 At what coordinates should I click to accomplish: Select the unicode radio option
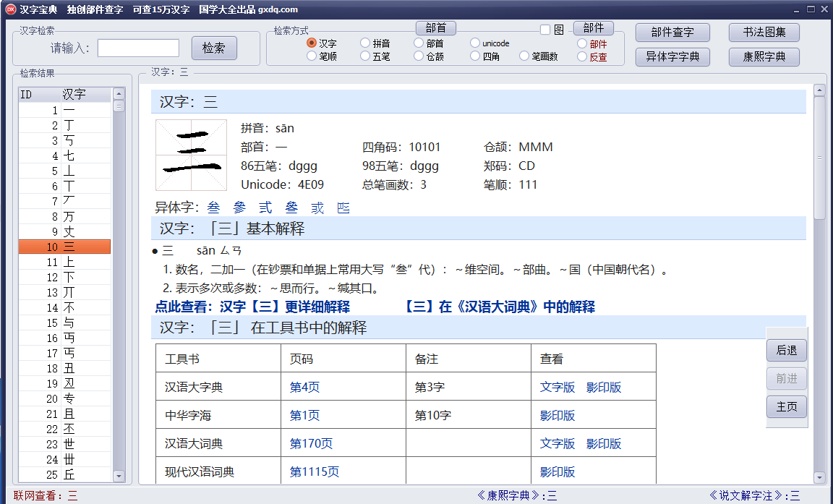coord(475,43)
